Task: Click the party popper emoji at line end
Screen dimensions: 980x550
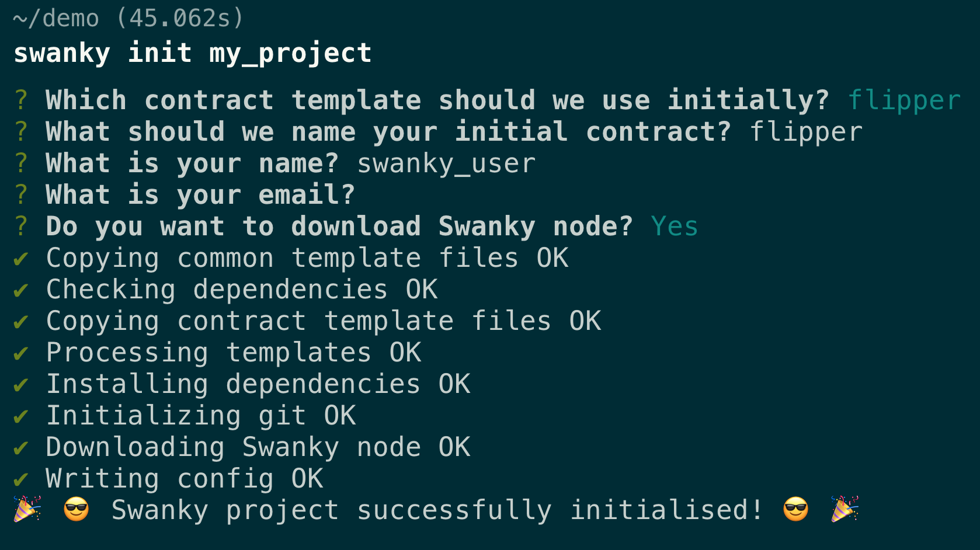Action: [x=845, y=509]
